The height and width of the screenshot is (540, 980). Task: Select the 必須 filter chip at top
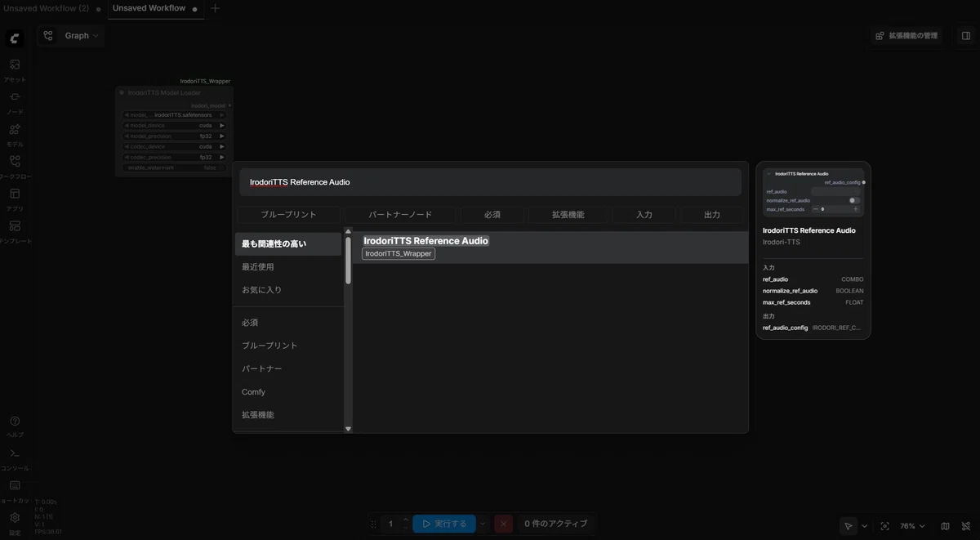pos(492,215)
